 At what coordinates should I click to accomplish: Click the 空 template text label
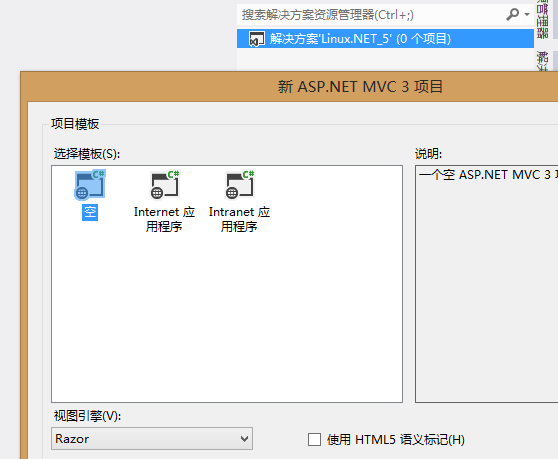pyautogui.click(x=90, y=212)
